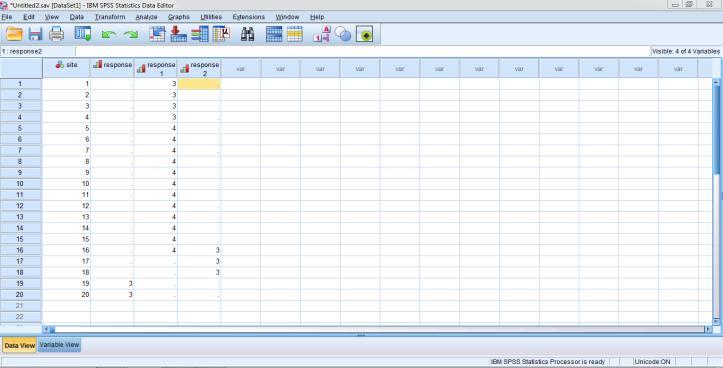Click the split file icon

[274, 34]
